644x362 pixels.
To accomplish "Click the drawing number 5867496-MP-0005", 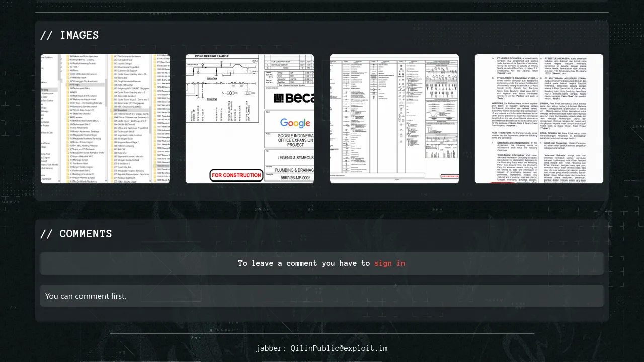I will click(x=295, y=178).
